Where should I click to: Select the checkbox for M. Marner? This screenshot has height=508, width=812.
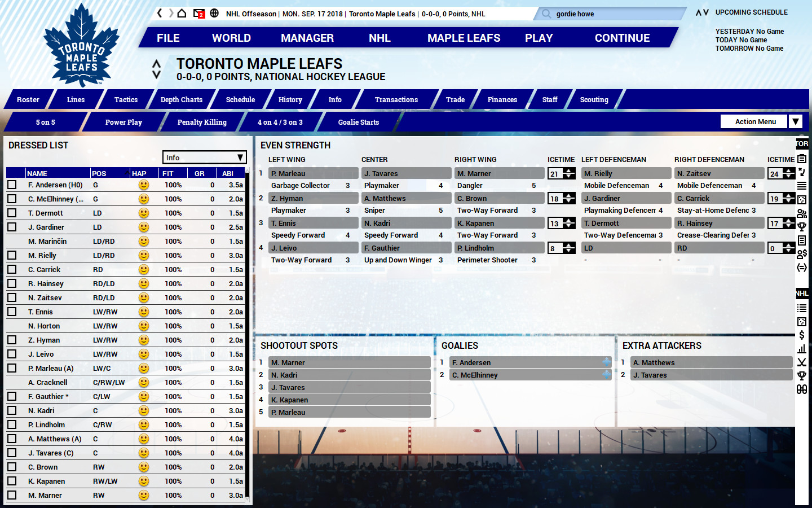12,495
